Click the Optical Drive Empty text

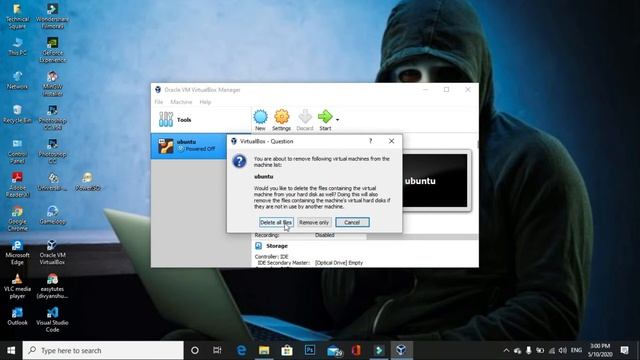pyautogui.click(x=339, y=263)
